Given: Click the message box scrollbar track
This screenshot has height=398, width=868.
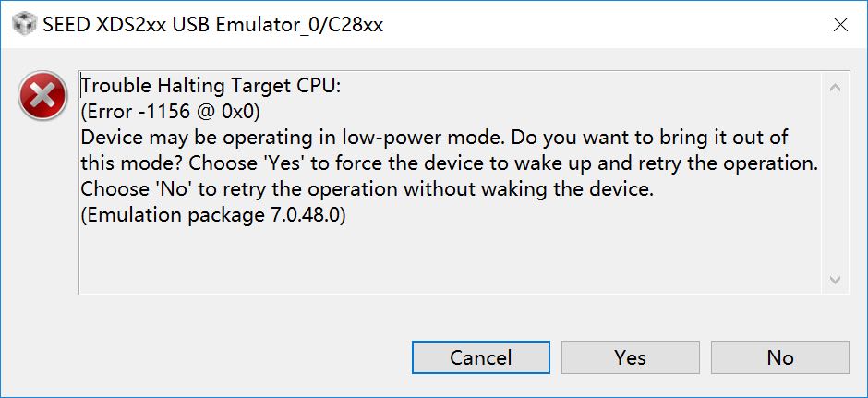Looking at the screenshot, I should tap(835, 183).
